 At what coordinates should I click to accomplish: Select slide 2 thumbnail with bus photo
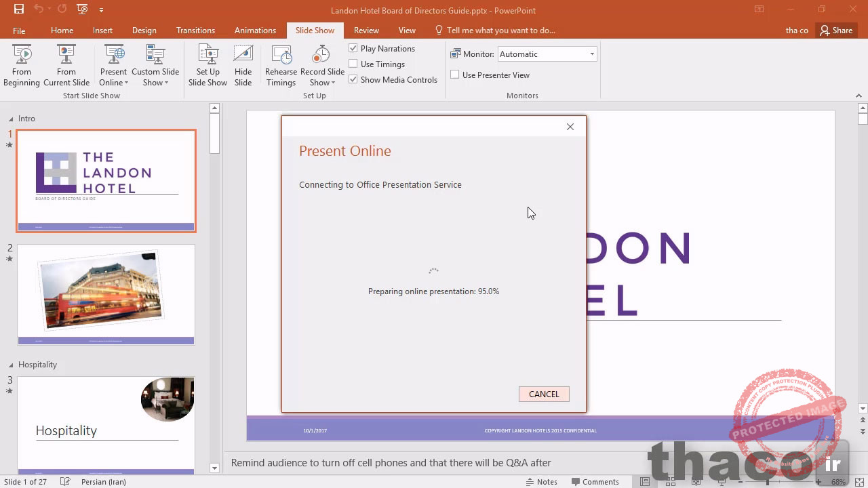click(106, 295)
